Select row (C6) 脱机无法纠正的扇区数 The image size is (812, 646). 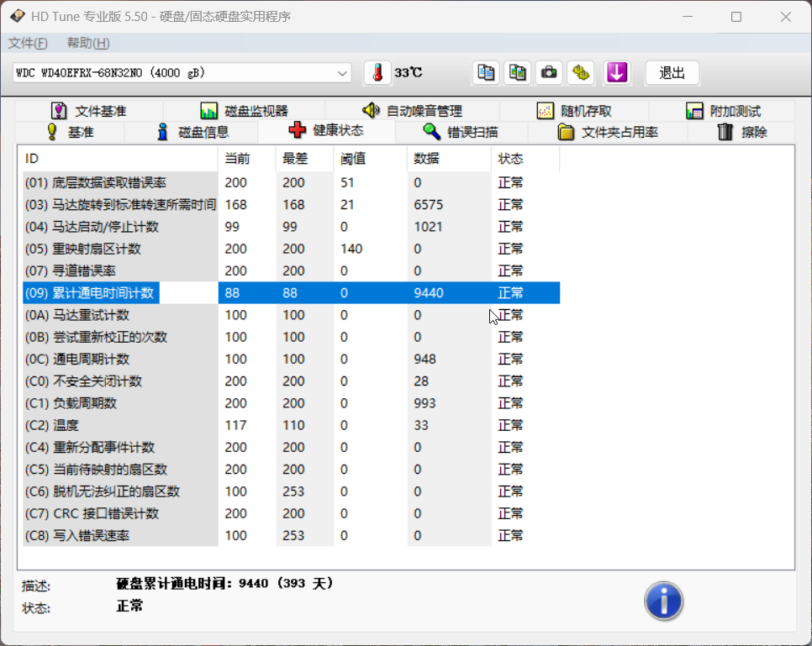pyautogui.click(x=292, y=491)
